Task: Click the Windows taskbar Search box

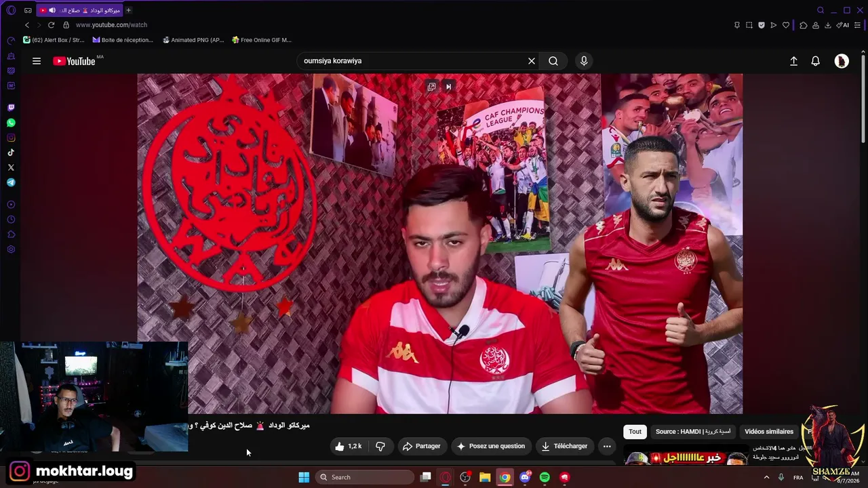Action: 365,477
